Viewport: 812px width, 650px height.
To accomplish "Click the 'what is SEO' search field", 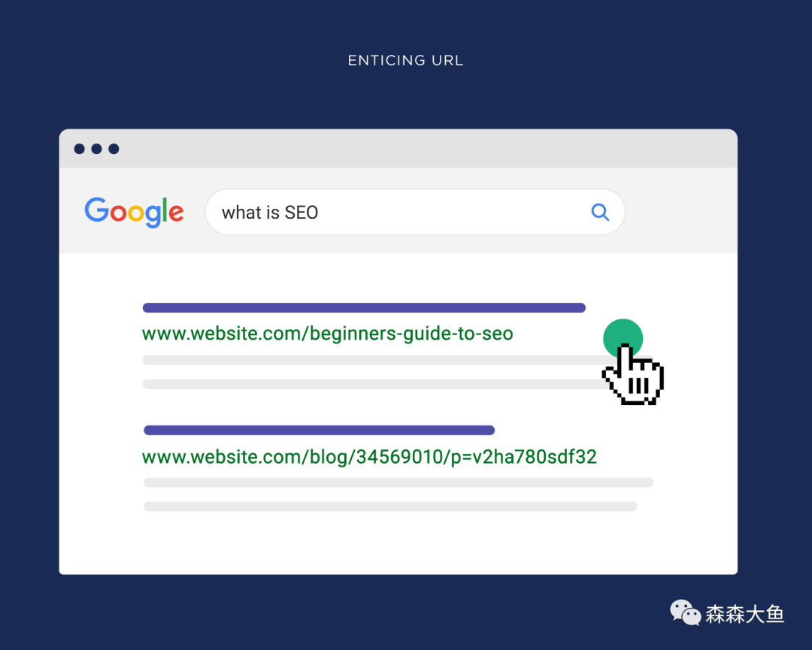I will [415, 212].
